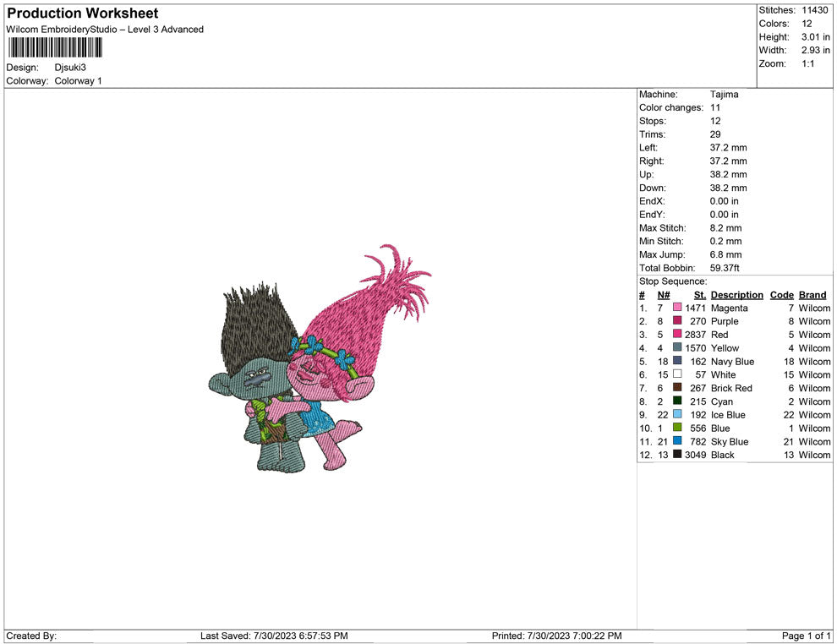Click the N# column header
The width and height of the screenshot is (837, 644).
[664, 295]
